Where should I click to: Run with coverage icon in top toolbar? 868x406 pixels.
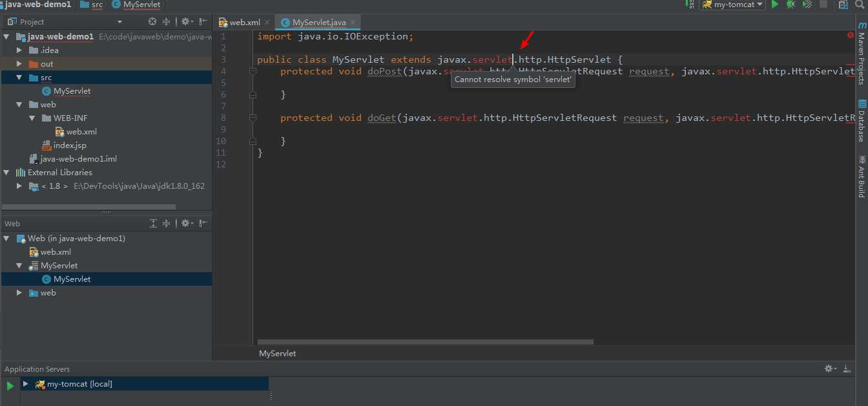pyautogui.click(x=807, y=5)
